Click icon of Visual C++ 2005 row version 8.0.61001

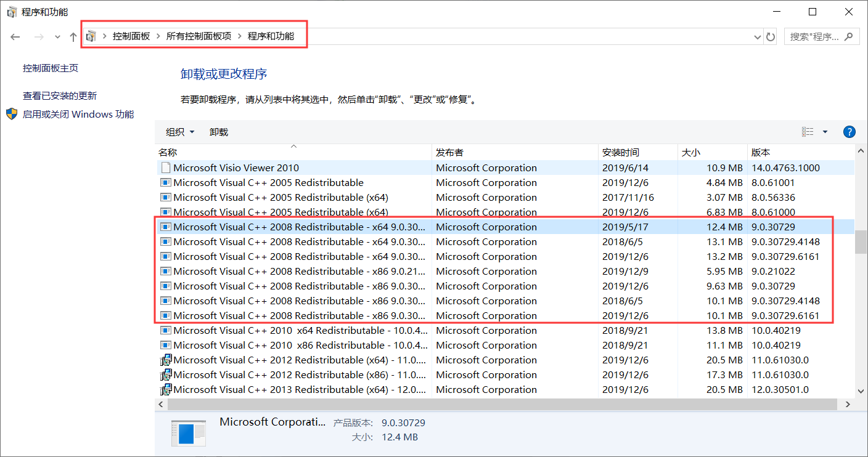click(x=165, y=182)
